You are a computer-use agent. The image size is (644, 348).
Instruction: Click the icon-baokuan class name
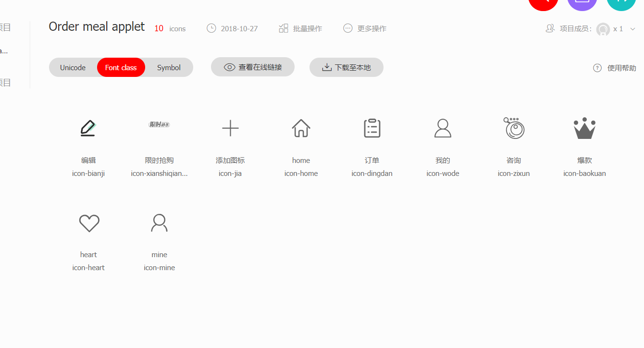point(584,174)
